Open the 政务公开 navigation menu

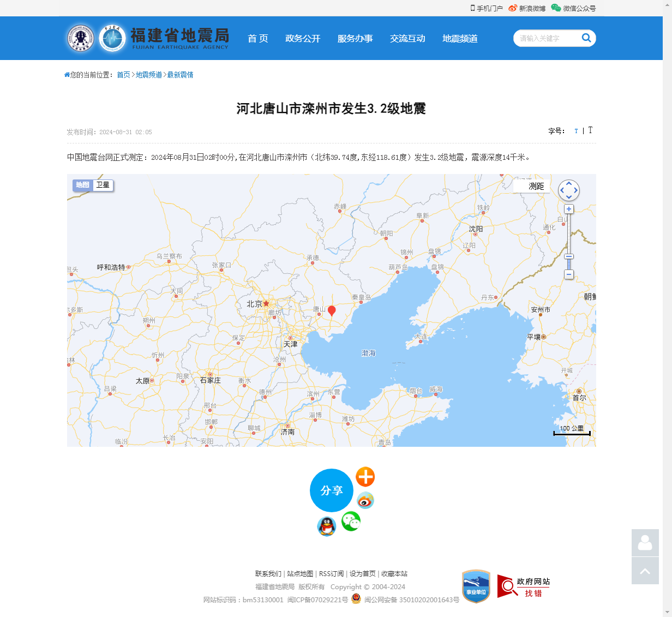tap(303, 38)
